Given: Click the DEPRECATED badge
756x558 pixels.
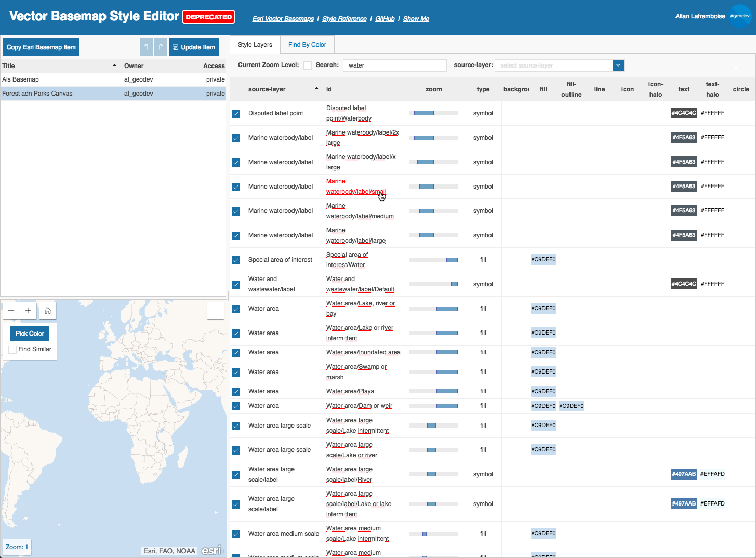Looking at the screenshot, I should click(x=209, y=17).
